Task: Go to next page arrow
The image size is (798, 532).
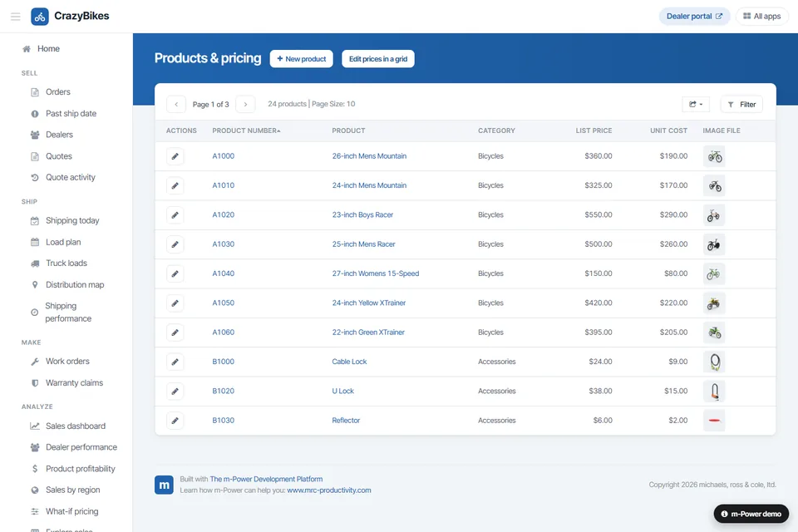Action: click(x=245, y=105)
